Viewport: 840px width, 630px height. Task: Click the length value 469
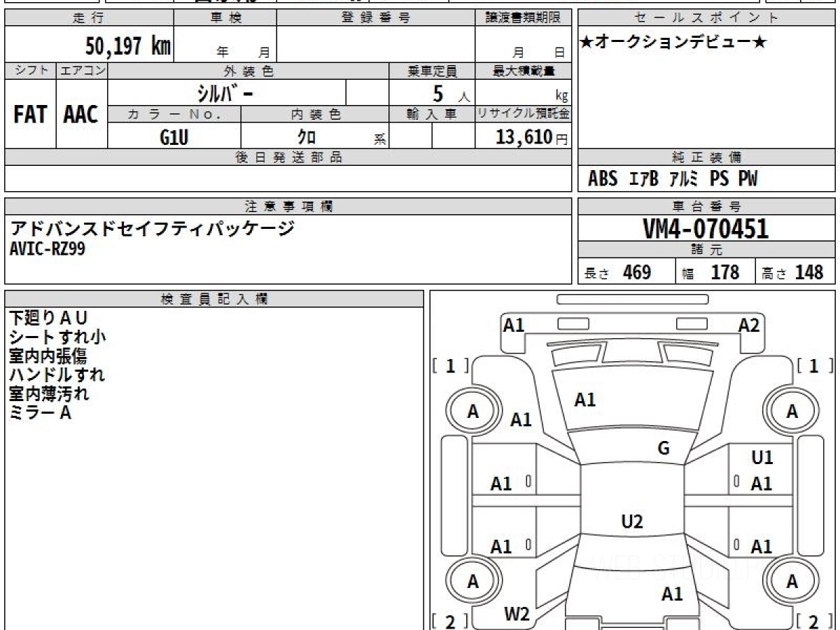pyautogui.click(x=637, y=272)
